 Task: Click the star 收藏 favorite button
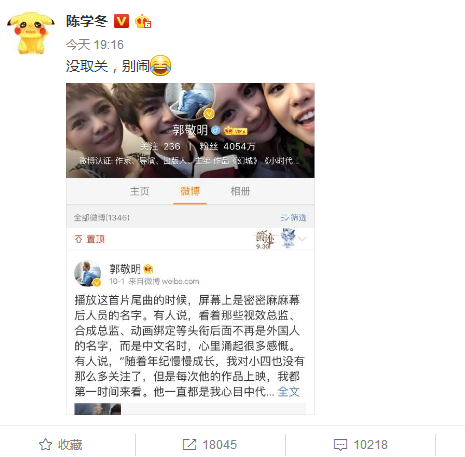click(x=61, y=445)
